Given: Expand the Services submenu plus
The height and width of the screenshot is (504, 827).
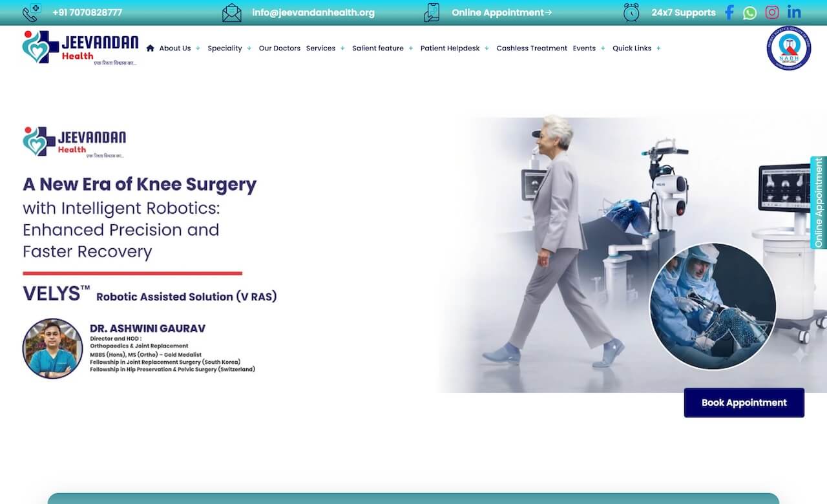Looking at the screenshot, I should click(x=342, y=48).
